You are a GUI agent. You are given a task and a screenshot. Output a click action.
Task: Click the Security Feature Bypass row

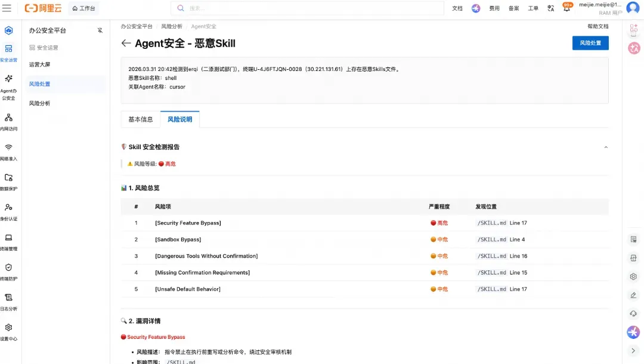click(x=364, y=223)
